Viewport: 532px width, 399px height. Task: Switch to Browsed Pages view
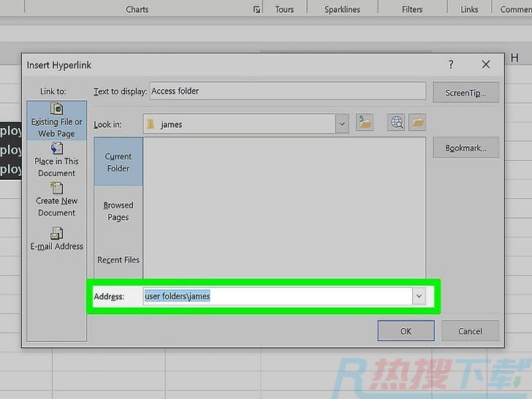click(x=118, y=210)
